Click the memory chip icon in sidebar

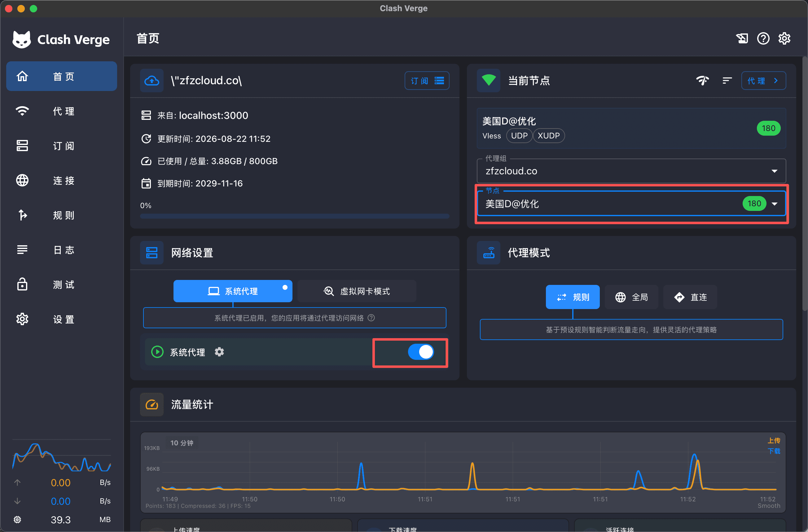coord(17,519)
